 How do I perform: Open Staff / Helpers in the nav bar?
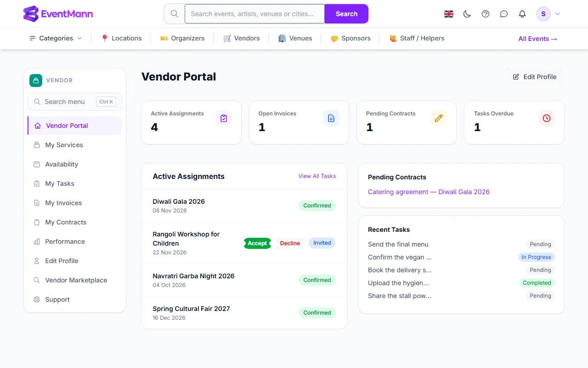click(417, 38)
